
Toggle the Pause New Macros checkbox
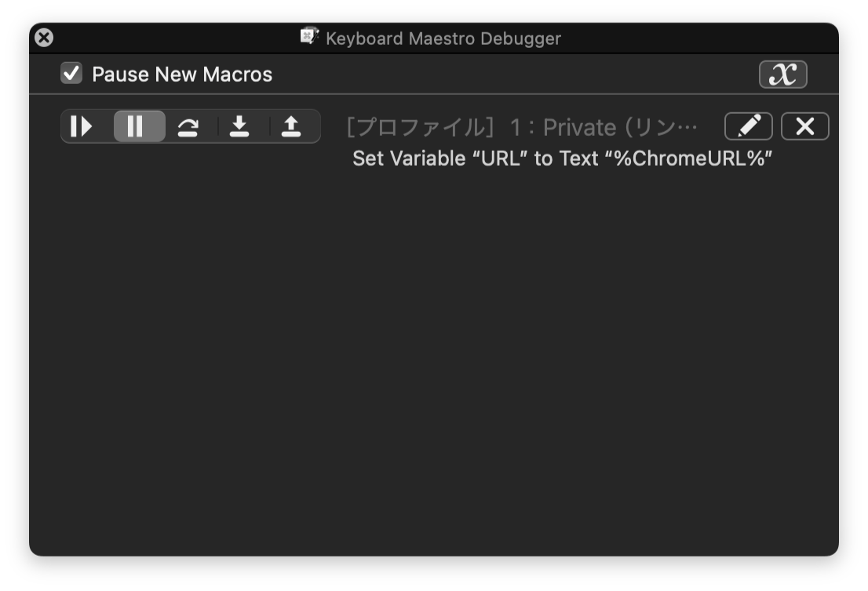coord(71,75)
